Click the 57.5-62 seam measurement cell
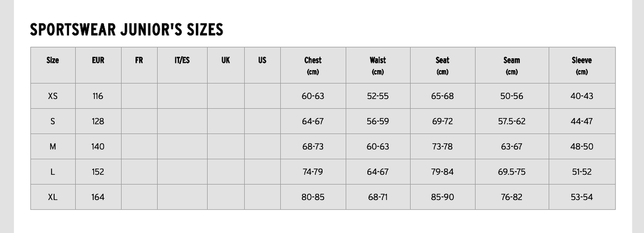 [x=511, y=121]
